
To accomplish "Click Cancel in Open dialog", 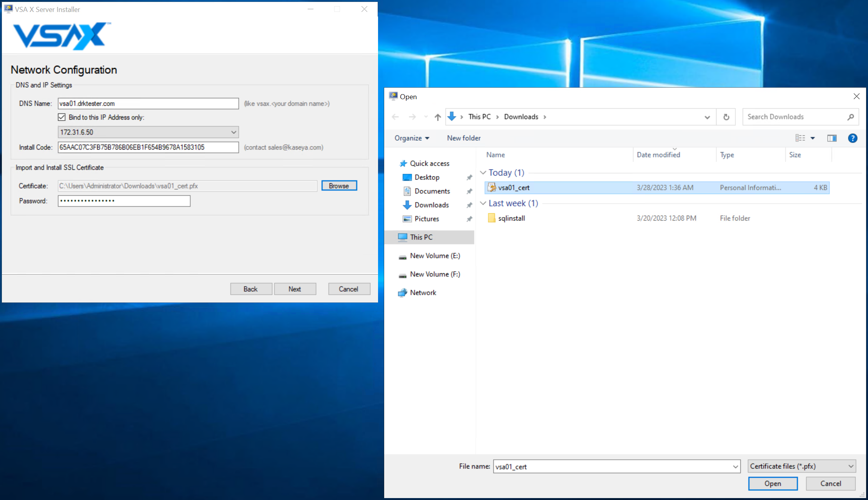I will (831, 483).
